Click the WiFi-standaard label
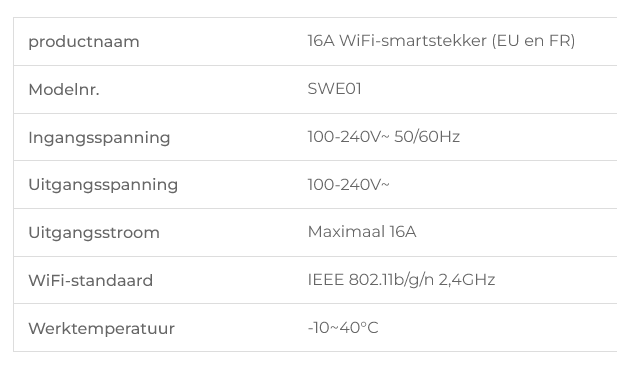The width and height of the screenshot is (617, 387). point(91,281)
